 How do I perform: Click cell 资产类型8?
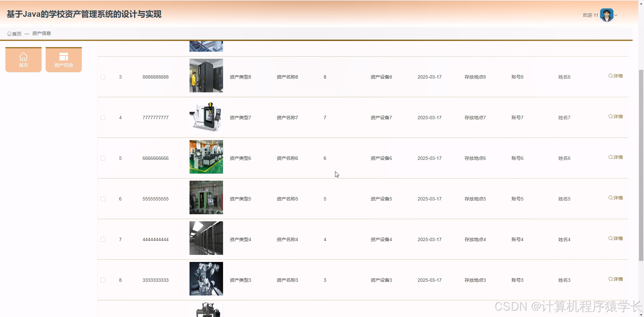pos(240,77)
